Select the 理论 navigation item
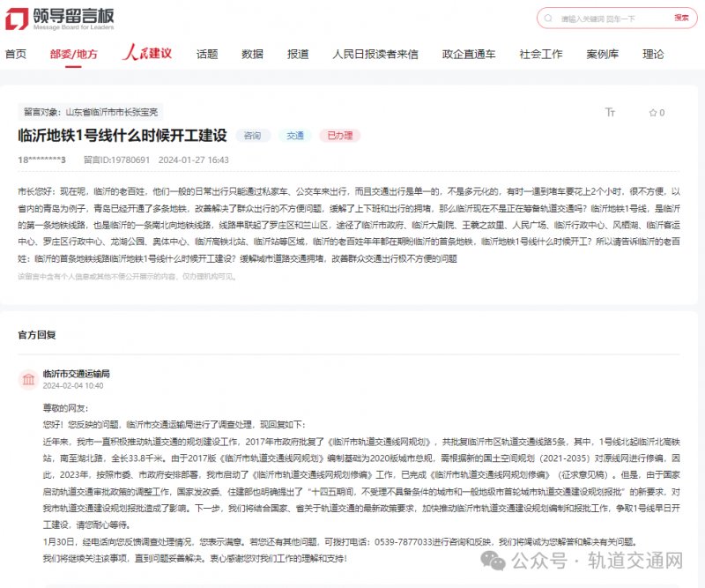The image size is (705, 588). tap(653, 54)
